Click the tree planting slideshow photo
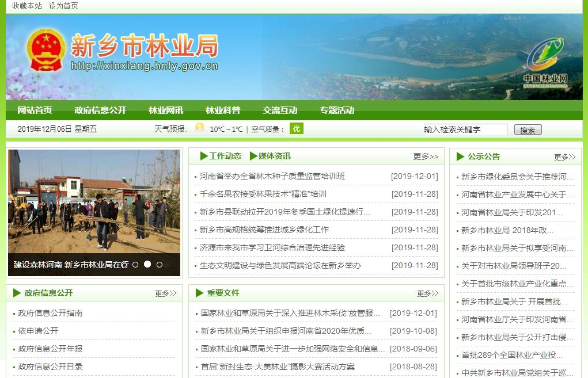The image size is (588, 378). [x=94, y=201]
